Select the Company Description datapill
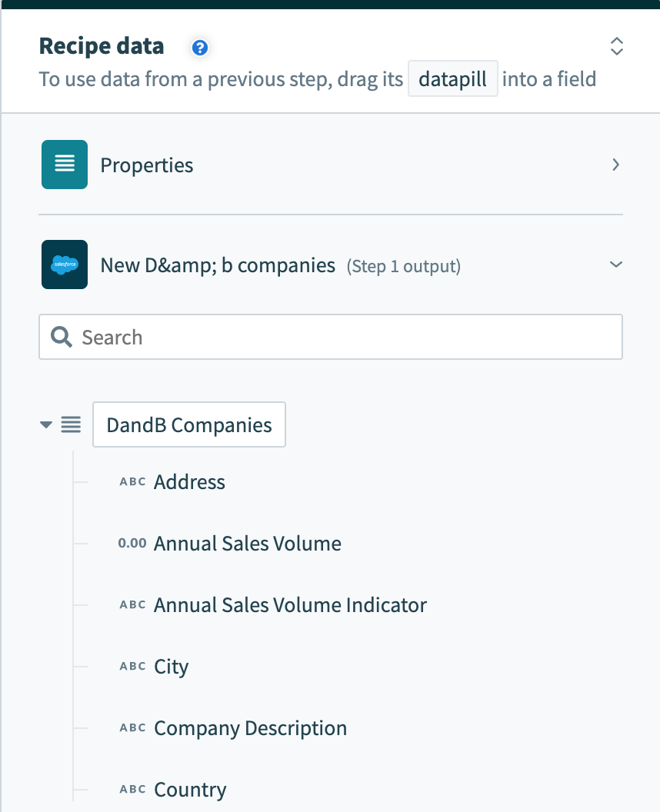The image size is (660, 812). pyautogui.click(x=250, y=727)
